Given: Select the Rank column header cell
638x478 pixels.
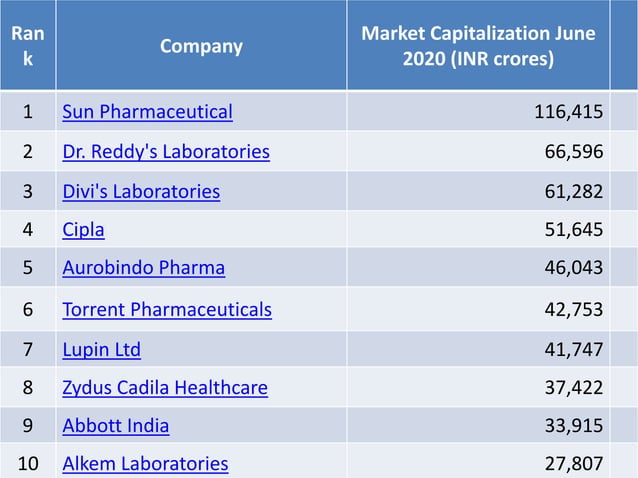Looking at the screenshot, I should 27,46.
